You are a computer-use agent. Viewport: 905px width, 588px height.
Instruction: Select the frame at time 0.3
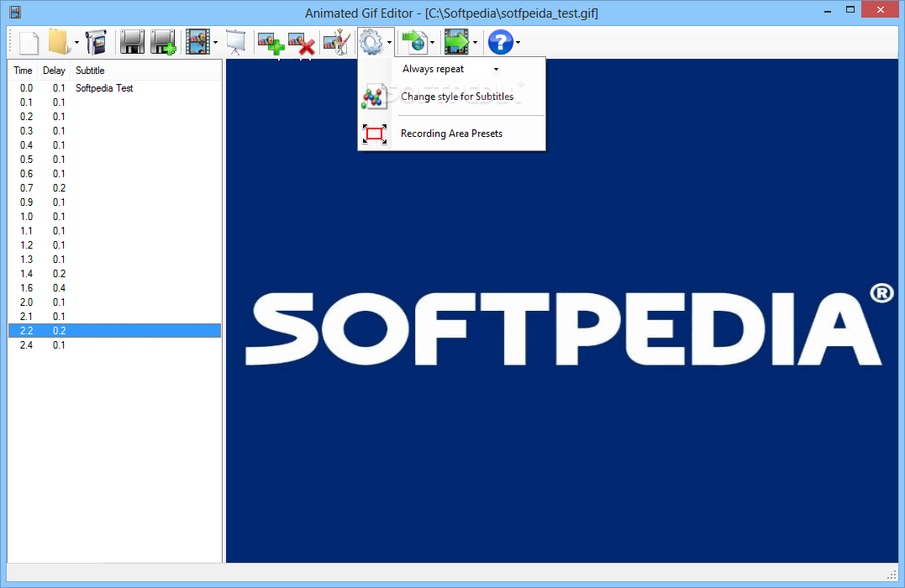[115, 131]
